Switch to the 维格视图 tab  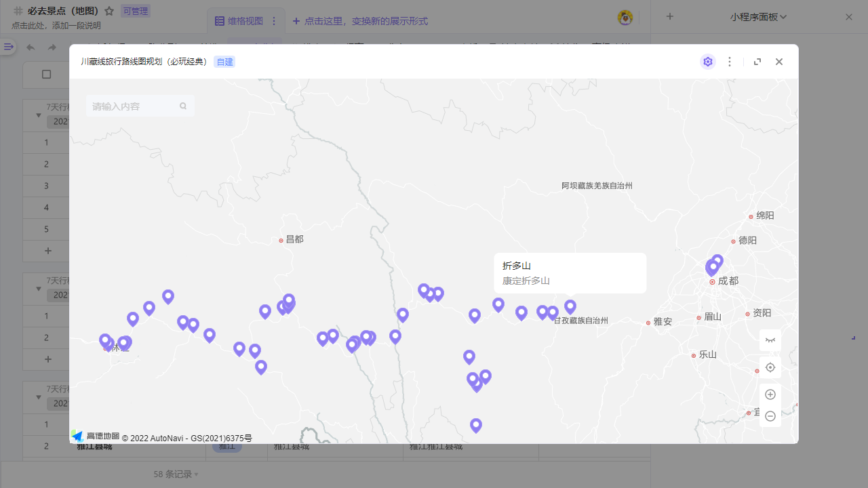(x=239, y=21)
